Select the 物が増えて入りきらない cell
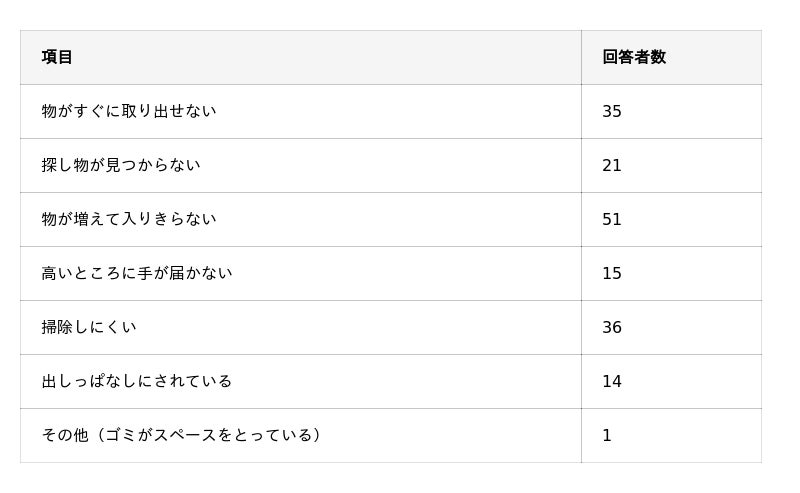 [129, 219]
